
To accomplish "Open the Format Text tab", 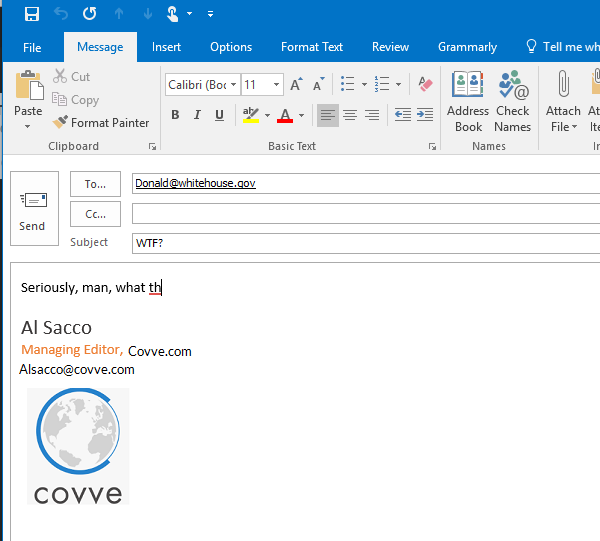I will coord(311,47).
